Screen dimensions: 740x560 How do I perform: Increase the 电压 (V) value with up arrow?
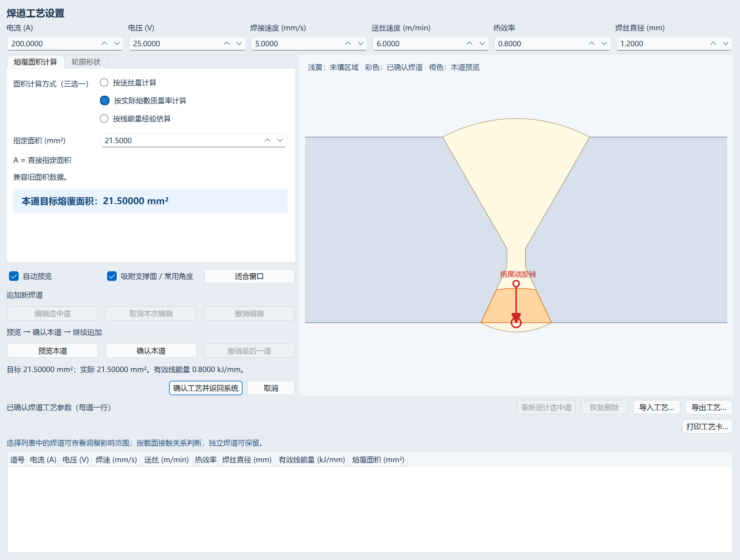pos(227,44)
